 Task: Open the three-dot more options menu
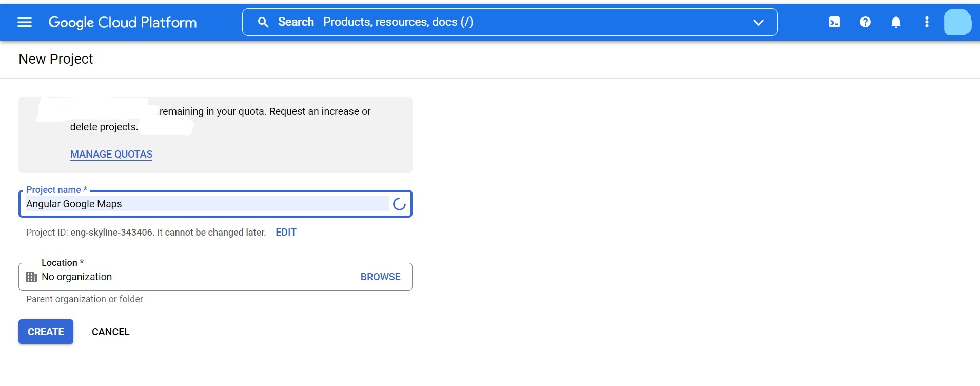point(927,22)
